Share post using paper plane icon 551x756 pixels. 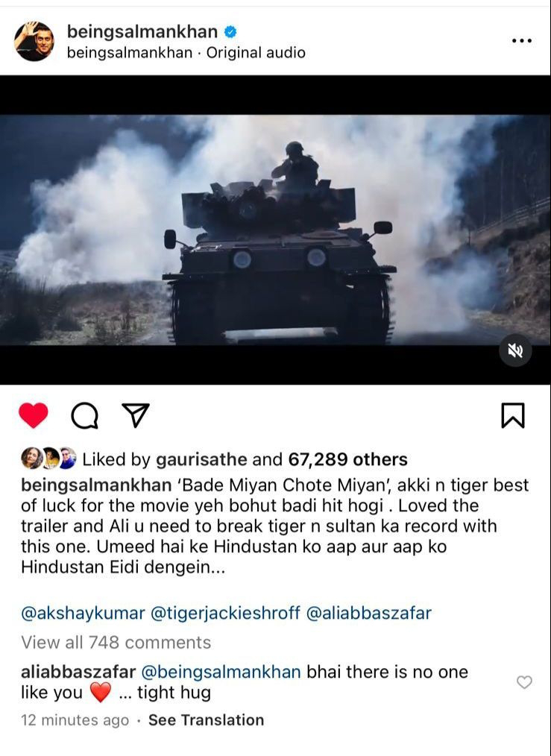click(136, 415)
